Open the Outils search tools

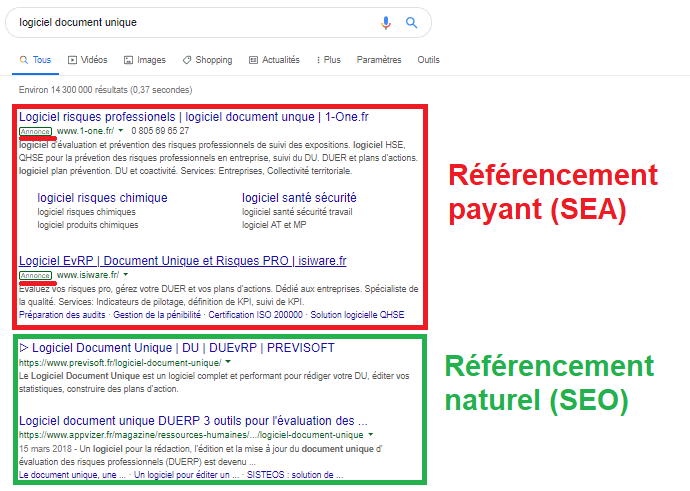428,60
